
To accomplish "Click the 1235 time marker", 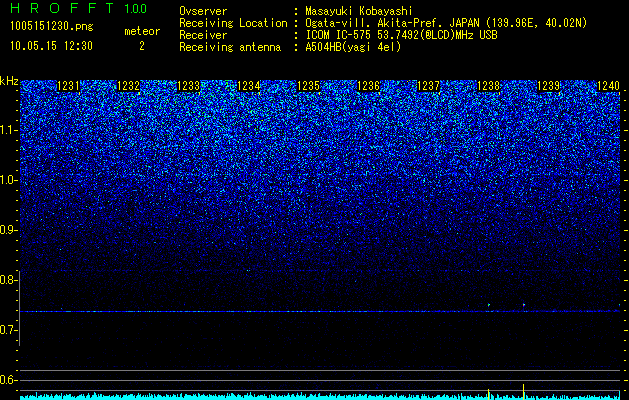I will (x=308, y=86).
